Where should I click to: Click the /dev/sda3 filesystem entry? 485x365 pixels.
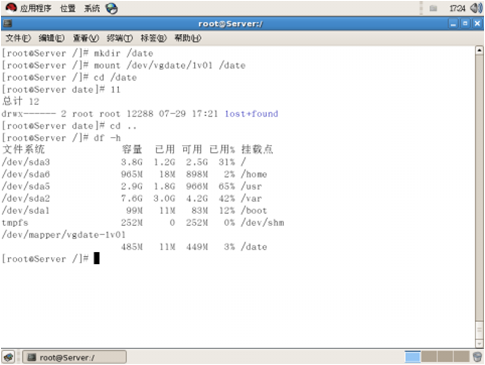[26, 162]
